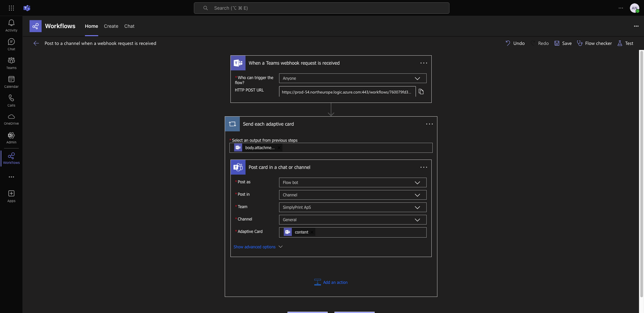Click the Microsoft Teams logo icon
This screenshot has width=644, height=313.
pyautogui.click(x=27, y=8)
